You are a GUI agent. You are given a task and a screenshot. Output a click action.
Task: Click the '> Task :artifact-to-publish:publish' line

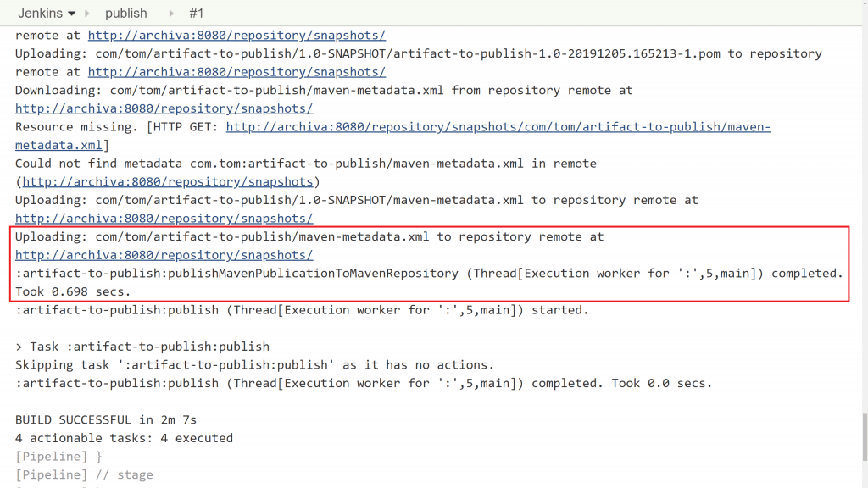(142, 347)
